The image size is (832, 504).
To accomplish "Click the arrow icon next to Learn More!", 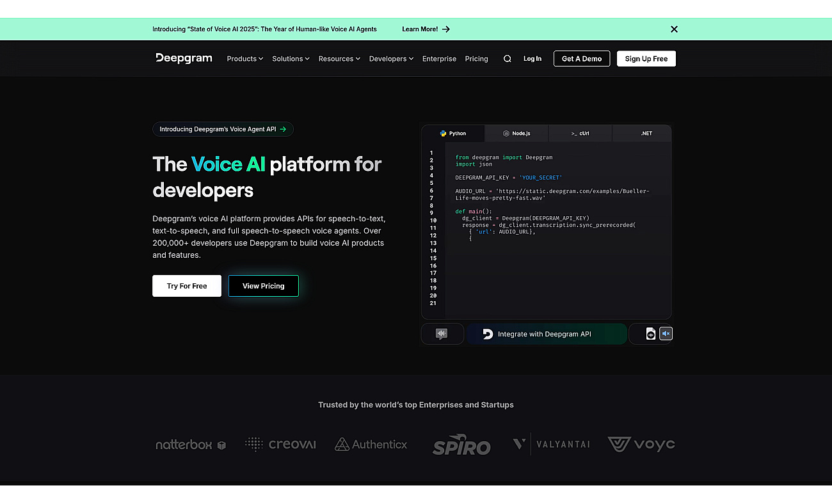I will (x=446, y=29).
